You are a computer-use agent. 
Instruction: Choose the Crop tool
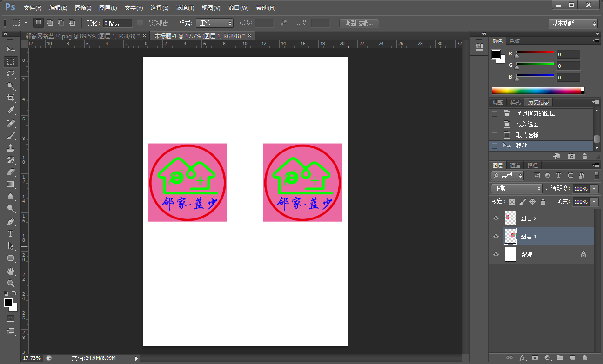tap(11, 98)
